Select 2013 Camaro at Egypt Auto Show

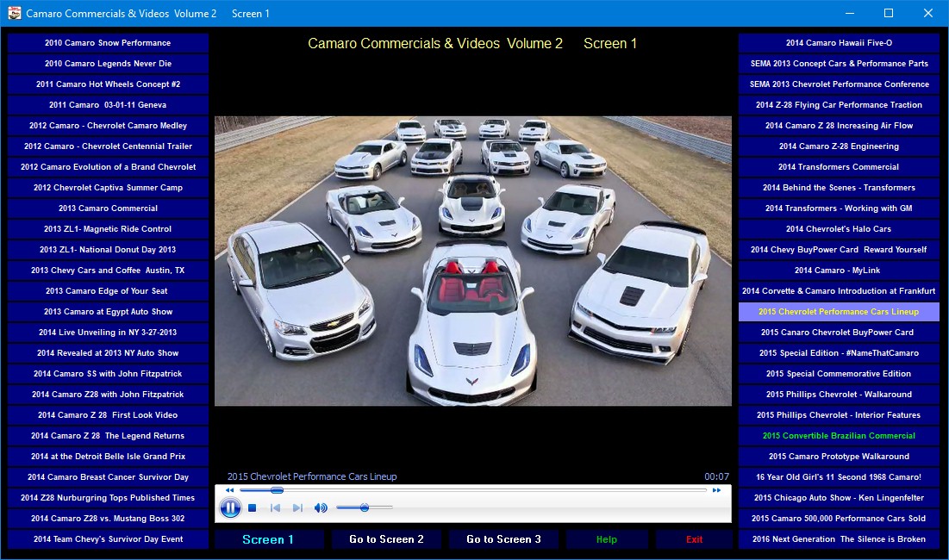point(108,312)
